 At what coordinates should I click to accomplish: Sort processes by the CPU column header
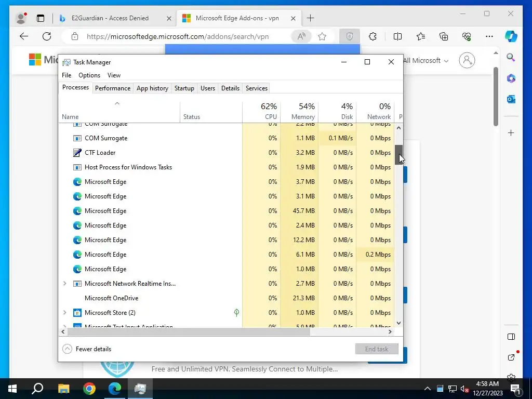click(262, 112)
